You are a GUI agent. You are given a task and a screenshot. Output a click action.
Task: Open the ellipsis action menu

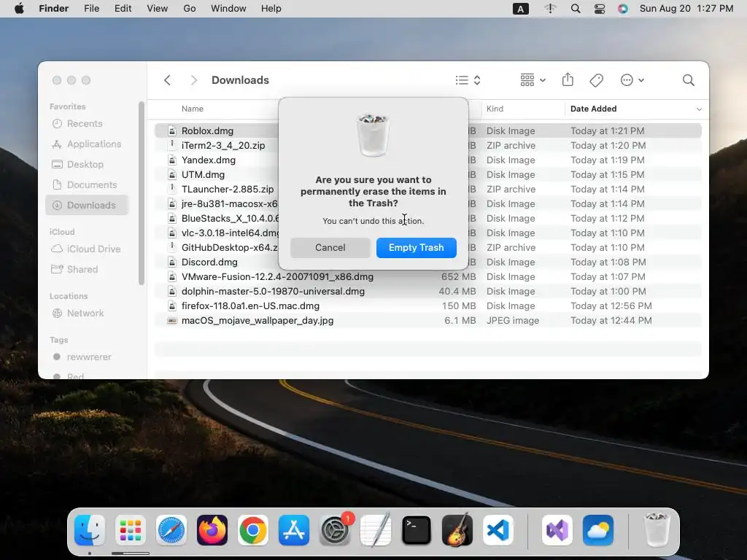632,80
